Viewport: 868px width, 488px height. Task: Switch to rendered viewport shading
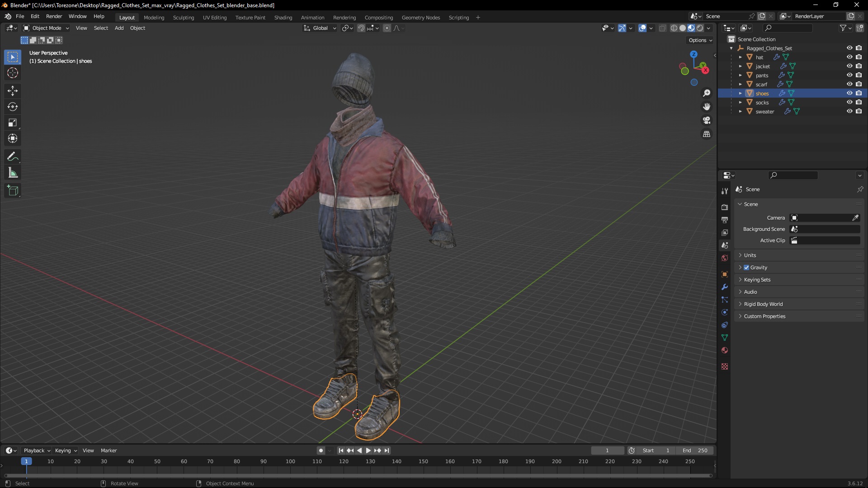[700, 28]
